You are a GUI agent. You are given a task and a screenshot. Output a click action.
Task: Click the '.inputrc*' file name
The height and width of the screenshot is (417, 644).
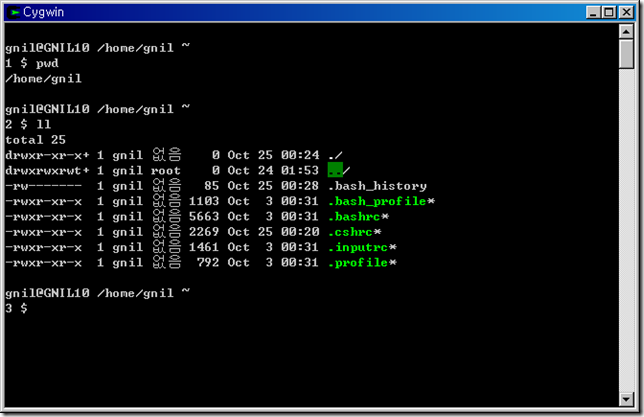click(362, 247)
